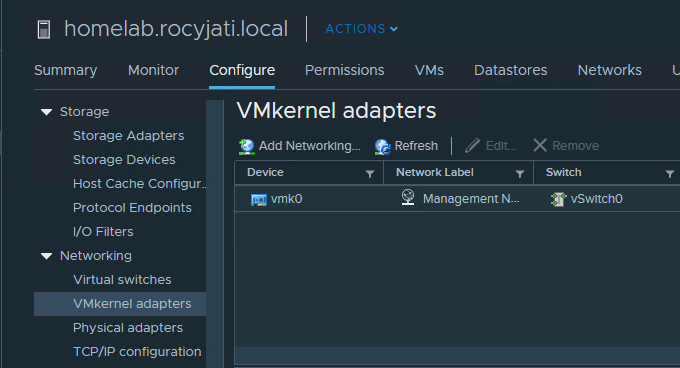
Task: Open Host Cache Configuration item
Action: pos(139,184)
